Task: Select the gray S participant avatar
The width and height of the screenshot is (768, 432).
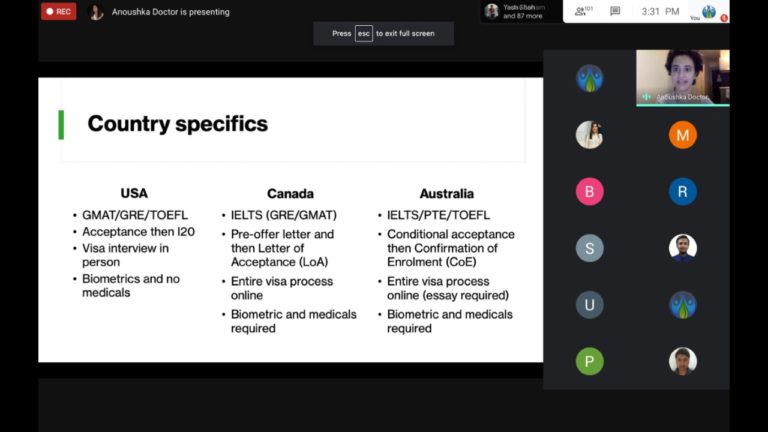Action: coord(589,248)
